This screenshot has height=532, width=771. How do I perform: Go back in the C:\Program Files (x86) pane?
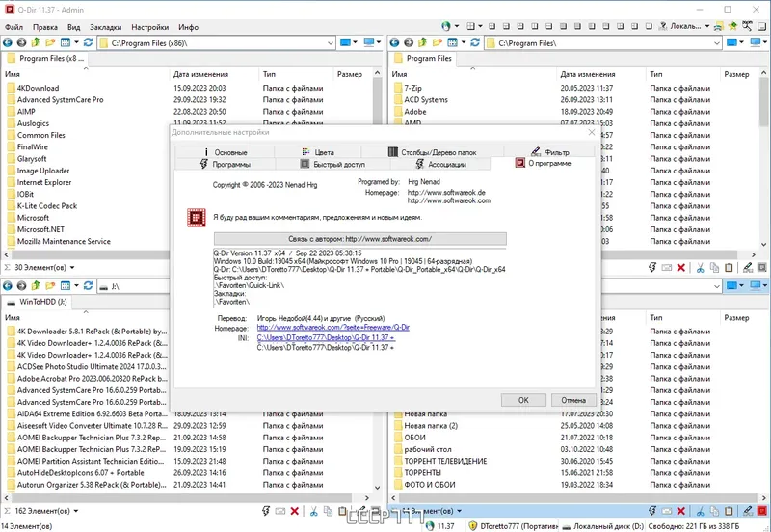[x=8, y=42]
